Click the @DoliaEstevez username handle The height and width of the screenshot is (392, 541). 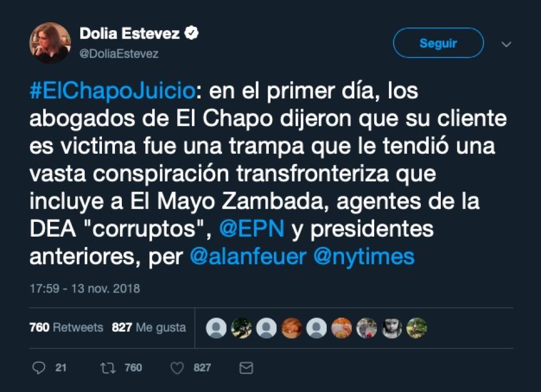[119, 54]
